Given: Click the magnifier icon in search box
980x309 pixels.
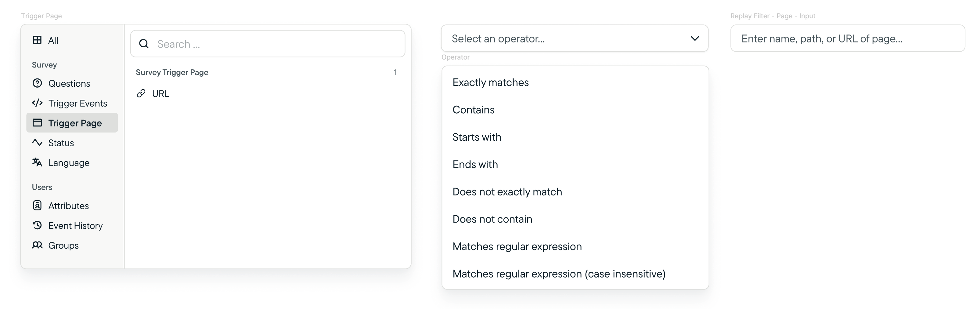Looking at the screenshot, I should (x=144, y=44).
